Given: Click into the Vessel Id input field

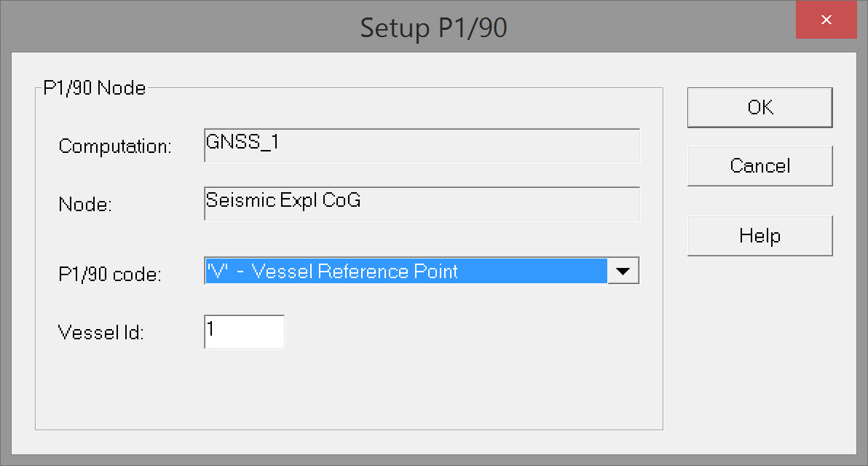Looking at the screenshot, I should [x=244, y=331].
